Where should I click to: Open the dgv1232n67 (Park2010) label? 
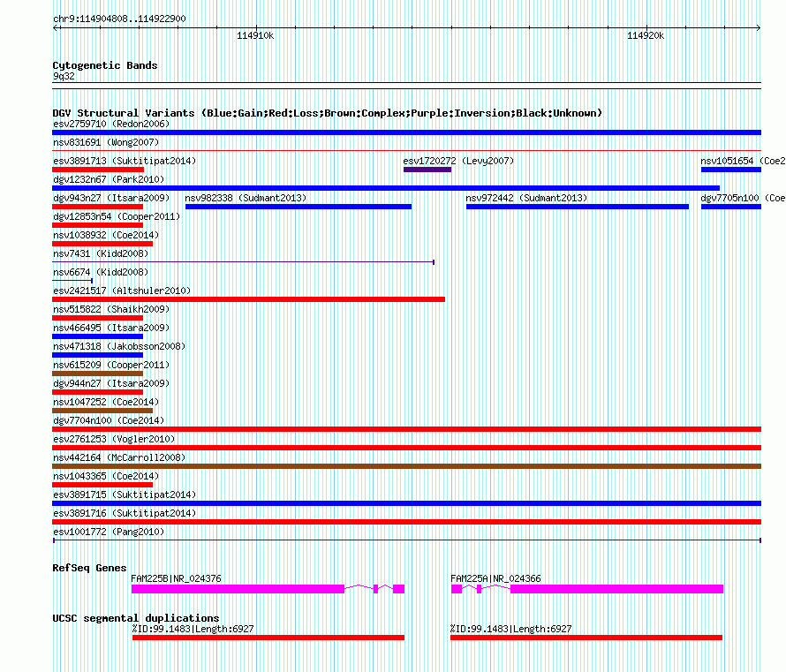click(x=109, y=179)
